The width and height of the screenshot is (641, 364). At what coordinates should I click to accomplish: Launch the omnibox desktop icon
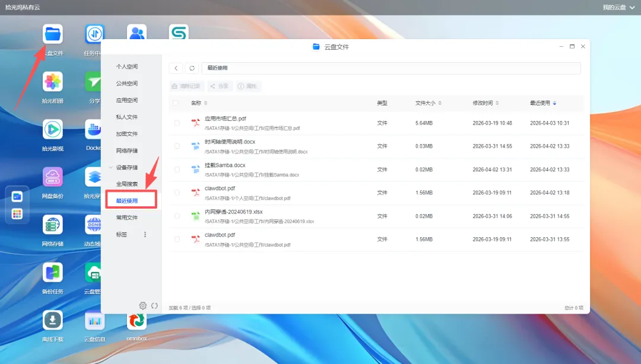[137, 321]
